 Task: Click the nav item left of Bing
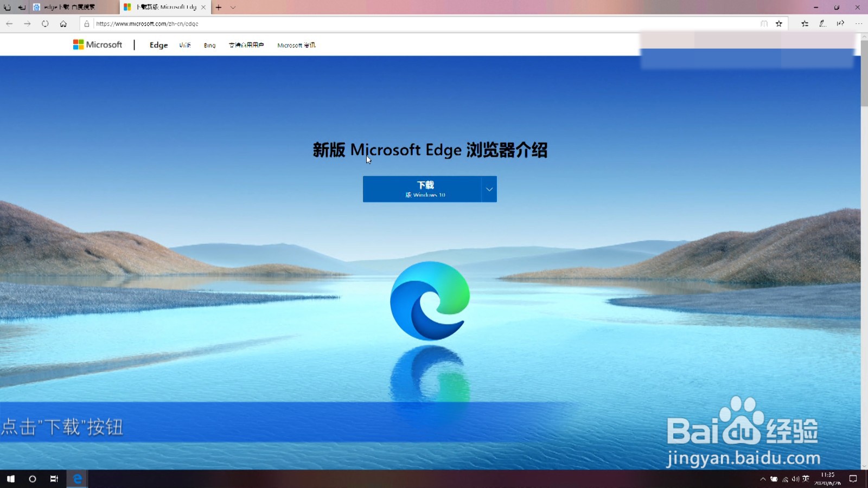pos(185,46)
